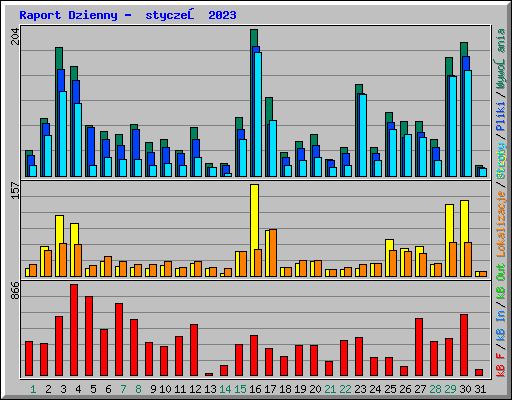Click the chart title 'Raport Dzienny - styczeń 2023'
Image resolution: width=512 pixels, height=400 pixels.
pyautogui.click(x=128, y=15)
